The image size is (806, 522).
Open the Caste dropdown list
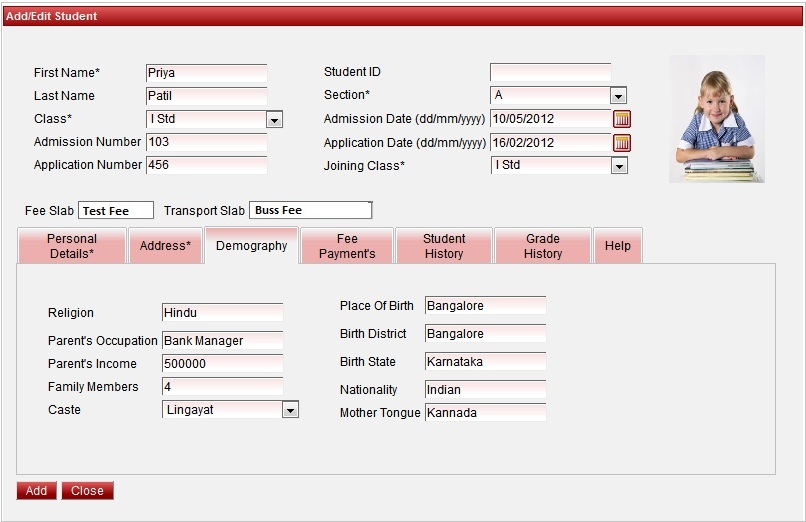coord(290,410)
